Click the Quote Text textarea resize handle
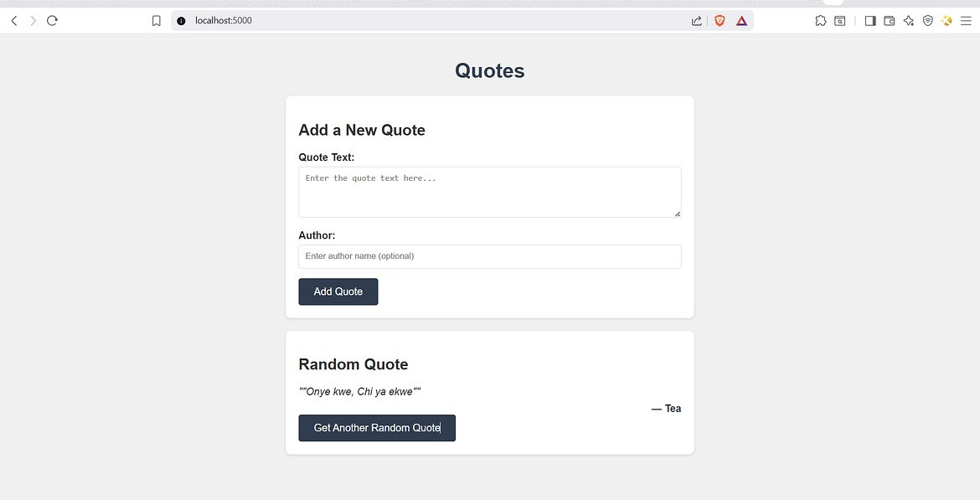 click(x=677, y=214)
